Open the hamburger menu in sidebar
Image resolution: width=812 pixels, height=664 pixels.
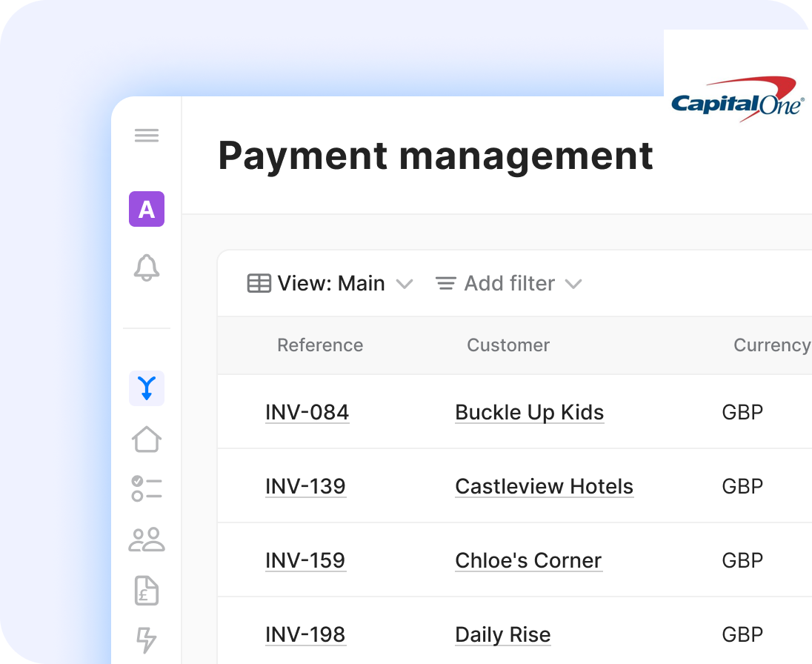[x=147, y=136]
